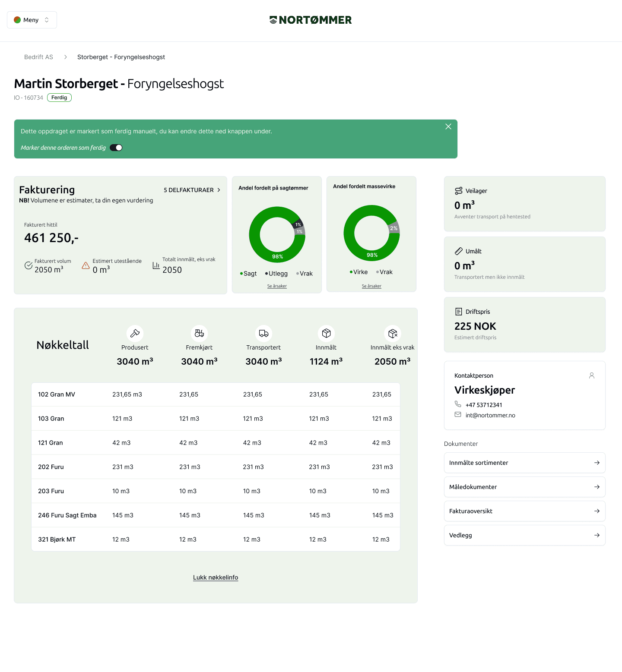Image resolution: width=622 pixels, height=672 pixels.
Task: Dismiss the green completion notification
Action: coord(448,126)
